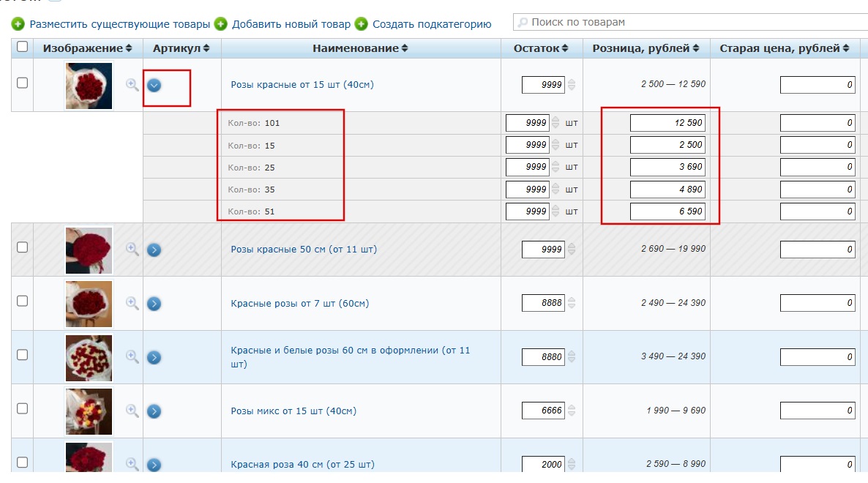The width and height of the screenshot is (868, 483).
Task: Collapse variants of Розы красные от 15 шт
Action: (154, 85)
